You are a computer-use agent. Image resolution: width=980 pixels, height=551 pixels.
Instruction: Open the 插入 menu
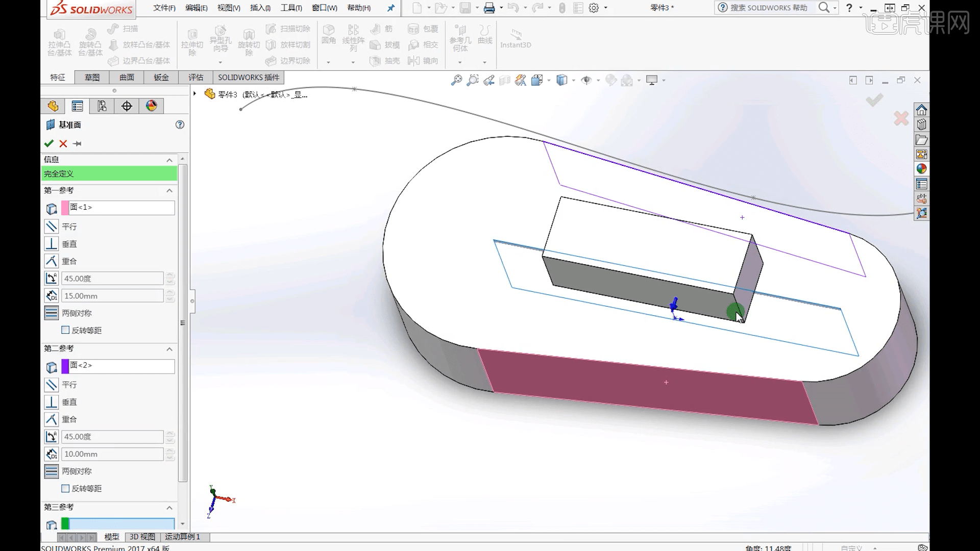point(259,8)
